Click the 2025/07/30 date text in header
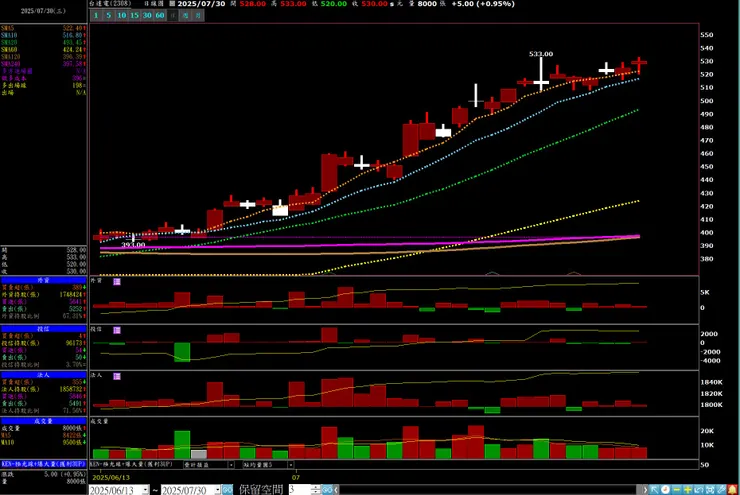 pos(201,4)
